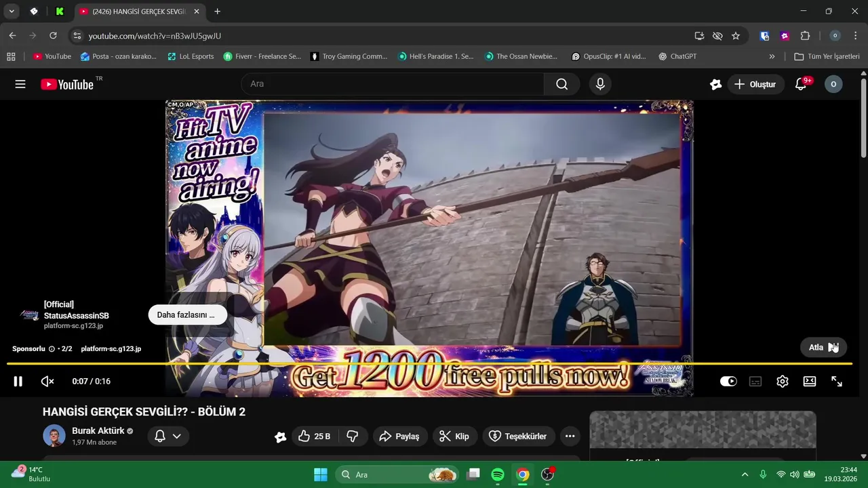
Task: Bookmark this page with star
Action: (736, 36)
